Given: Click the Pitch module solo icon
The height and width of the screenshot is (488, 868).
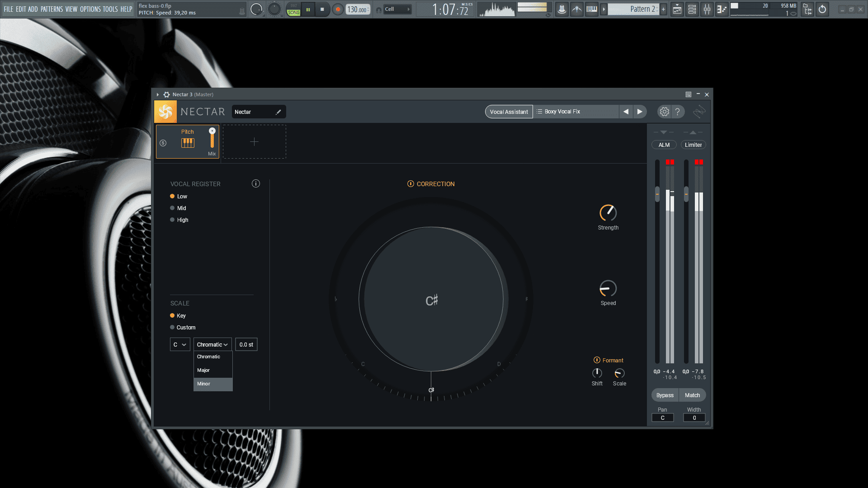Looking at the screenshot, I should coord(163,143).
